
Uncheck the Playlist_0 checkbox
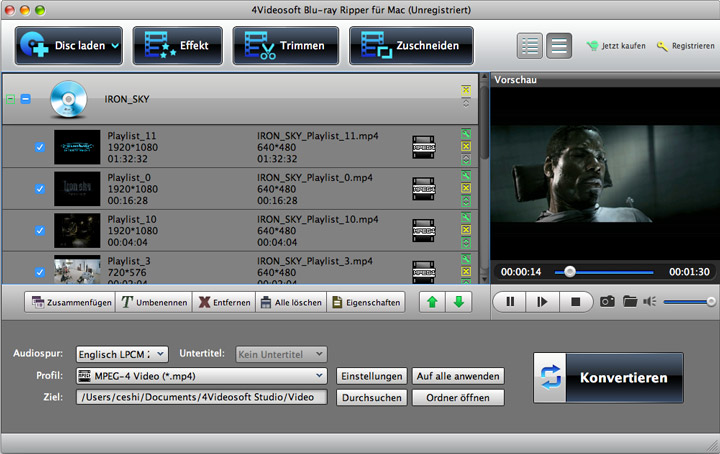pyautogui.click(x=40, y=188)
